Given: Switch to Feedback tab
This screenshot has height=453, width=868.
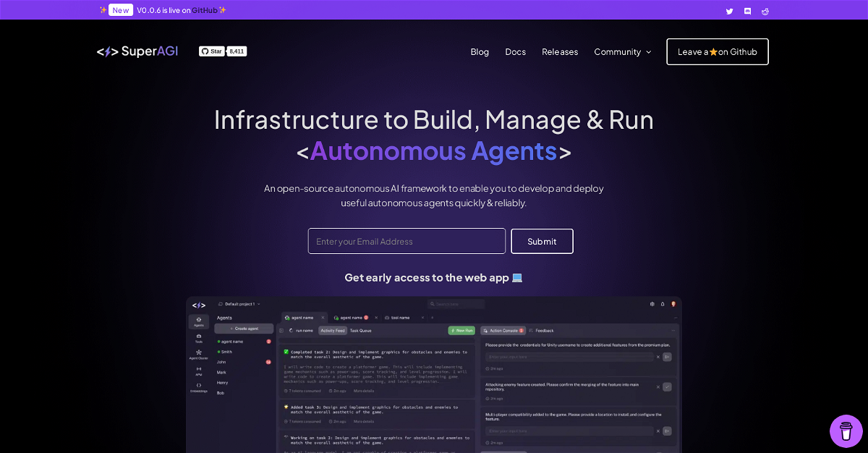Looking at the screenshot, I should click(x=541, y=331).
